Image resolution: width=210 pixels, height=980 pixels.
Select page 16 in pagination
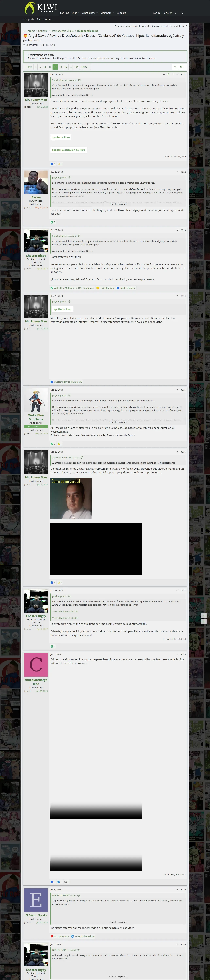[50, 67]
